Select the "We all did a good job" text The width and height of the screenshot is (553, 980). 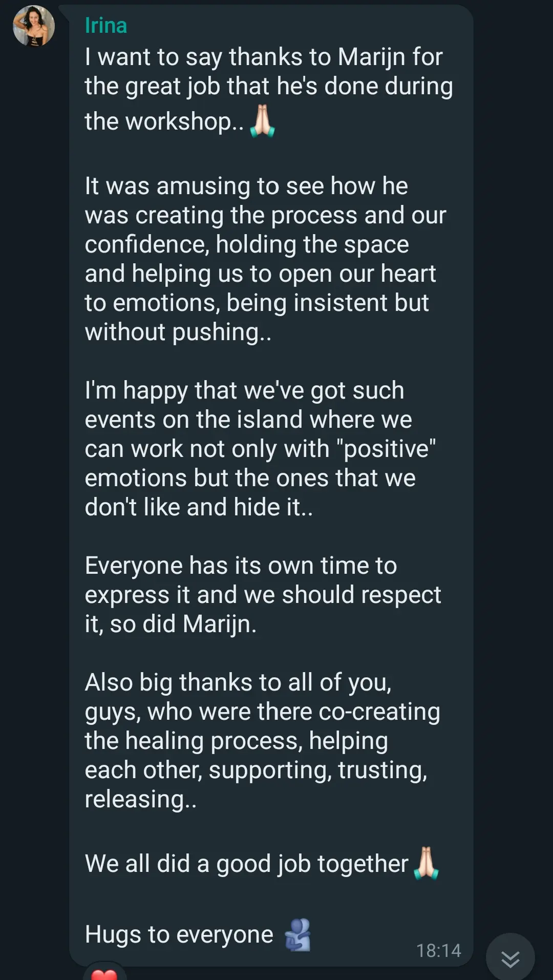point(246,864)
